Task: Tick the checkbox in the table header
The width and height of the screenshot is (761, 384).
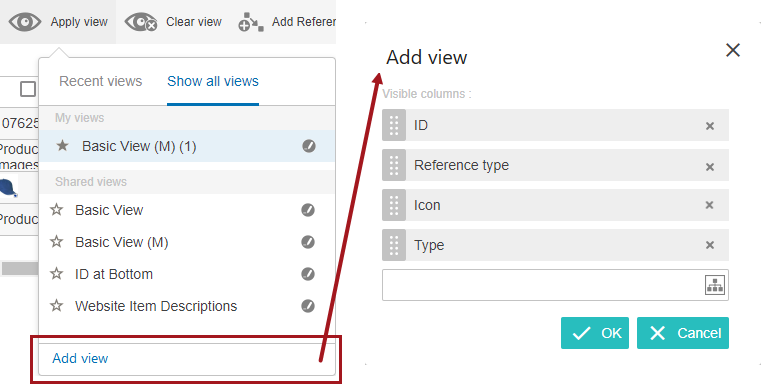Action: pos(28,89)
